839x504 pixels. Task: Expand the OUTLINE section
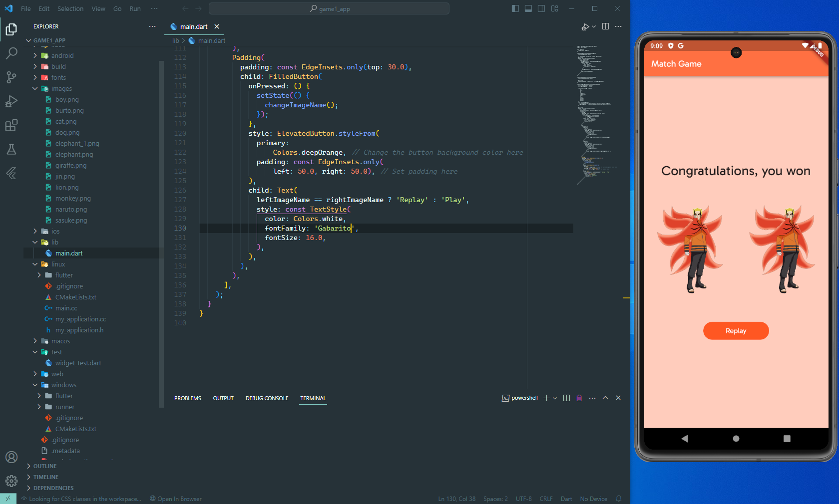(x=28, y=466)
